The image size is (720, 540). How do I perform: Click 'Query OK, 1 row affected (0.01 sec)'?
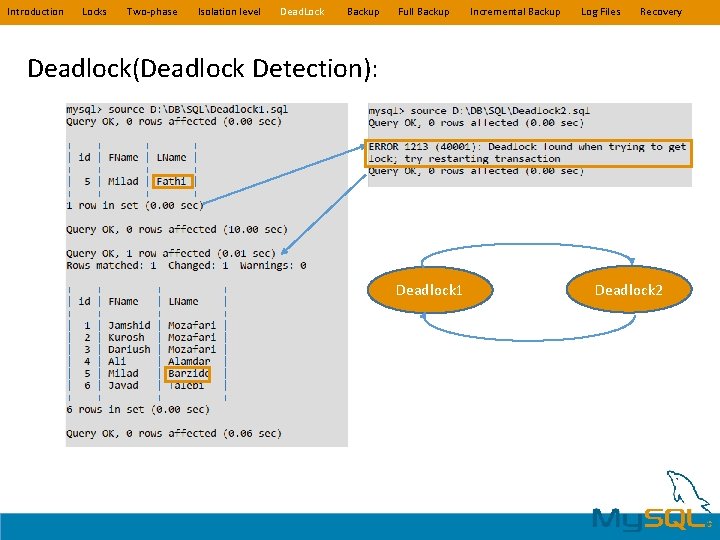click(171, 253)
